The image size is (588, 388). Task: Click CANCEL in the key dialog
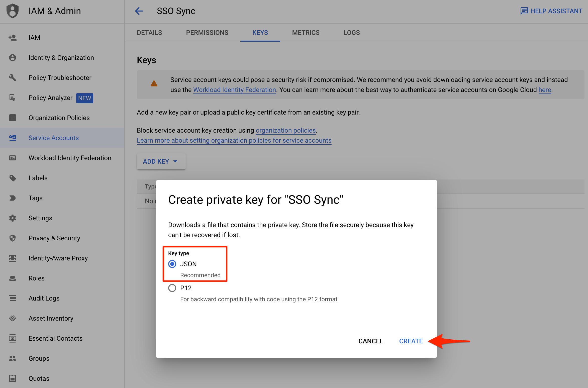click(371, 341)
